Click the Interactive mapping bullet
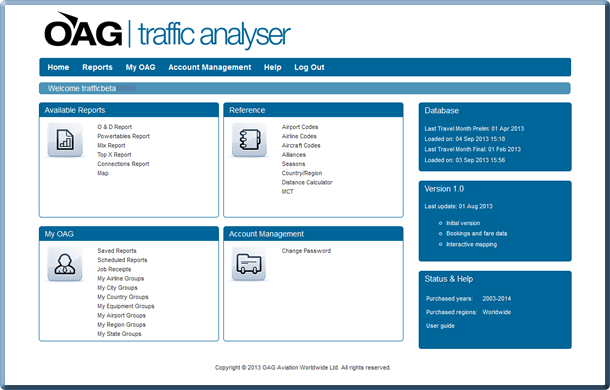The width and height of the screenshot is (610, 390). coord(471,244)
